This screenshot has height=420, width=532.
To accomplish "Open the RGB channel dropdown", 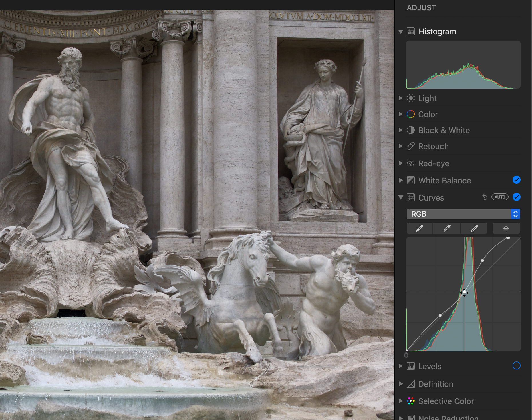I will coord(463,214).
